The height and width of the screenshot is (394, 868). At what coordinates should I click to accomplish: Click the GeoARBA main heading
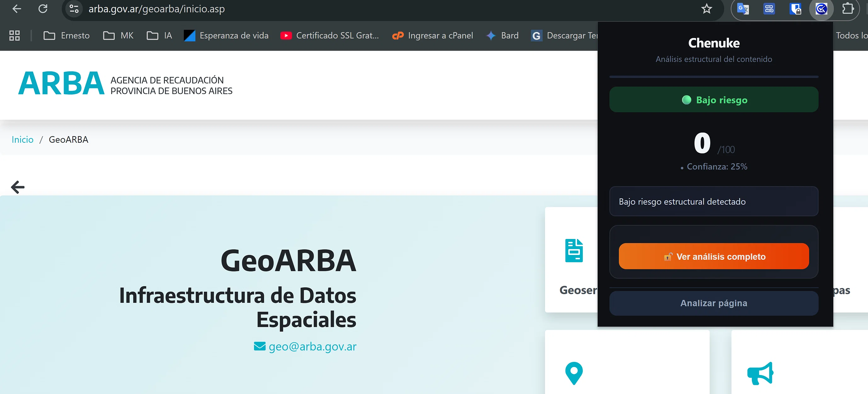(x=288, y=260)
